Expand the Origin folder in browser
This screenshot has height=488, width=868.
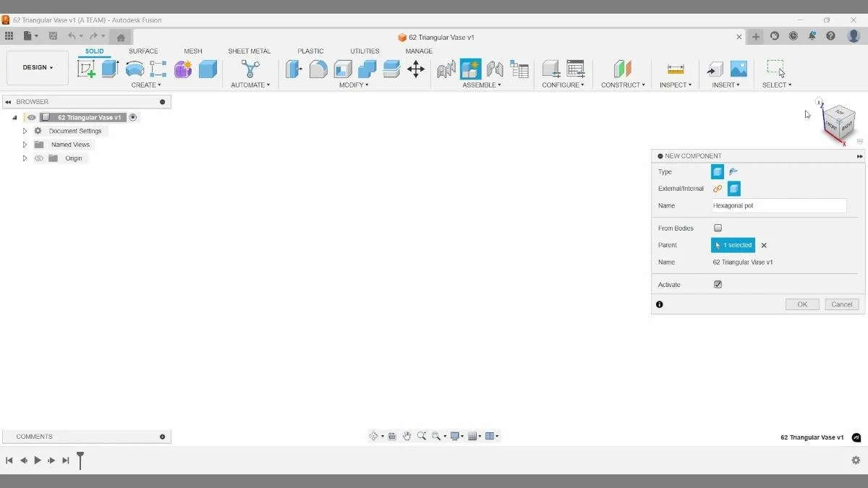click(25, 158)
